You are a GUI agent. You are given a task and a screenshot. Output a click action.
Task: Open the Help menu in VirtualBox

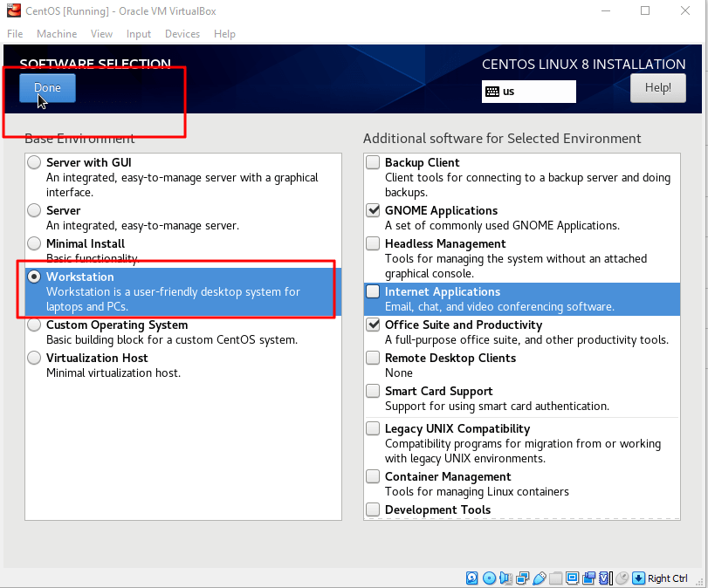coord(225,34)
